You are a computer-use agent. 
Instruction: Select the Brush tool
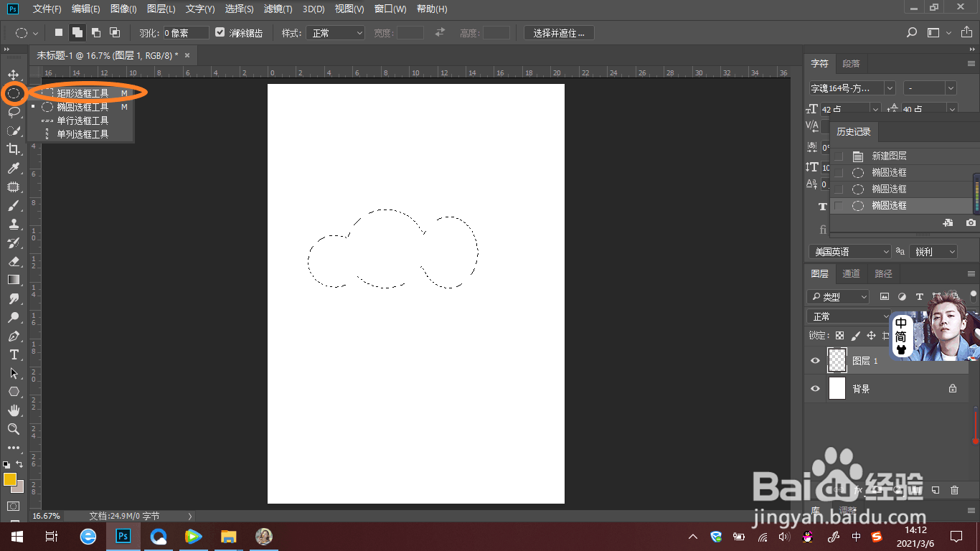point(13,205)
